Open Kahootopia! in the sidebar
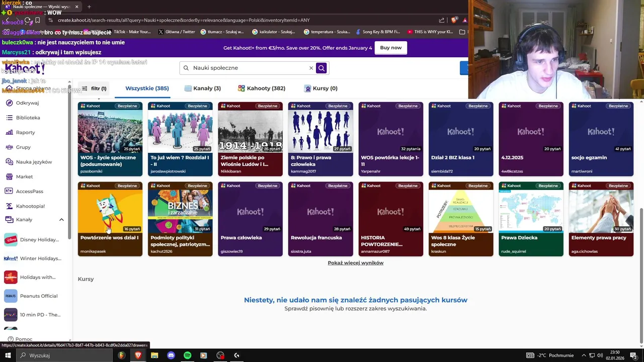Screen dimensions: 644x362 30,206
